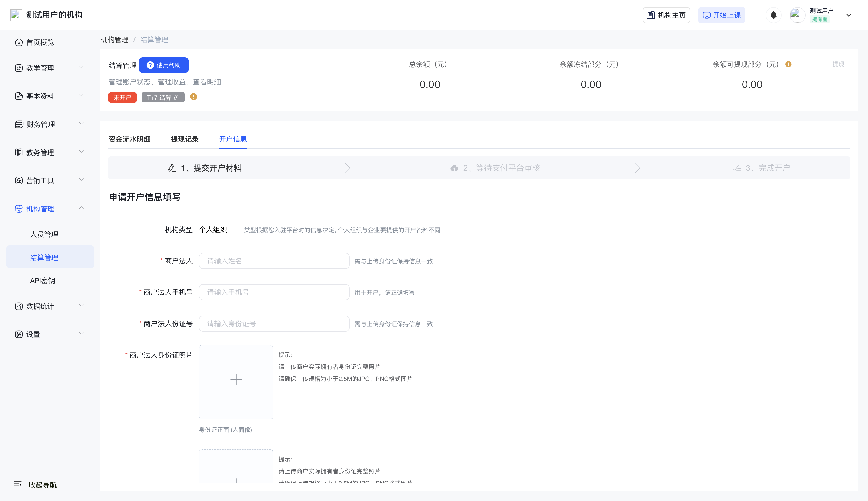This screenshot has width=868, height=501.
Task: Click the 身份证正面 (人面像) caption
Action: 226,430
